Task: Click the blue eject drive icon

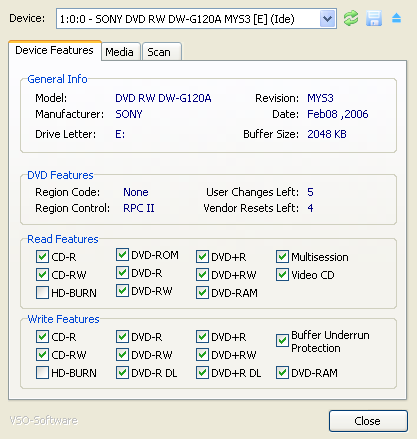Action: tap(396, 18)
